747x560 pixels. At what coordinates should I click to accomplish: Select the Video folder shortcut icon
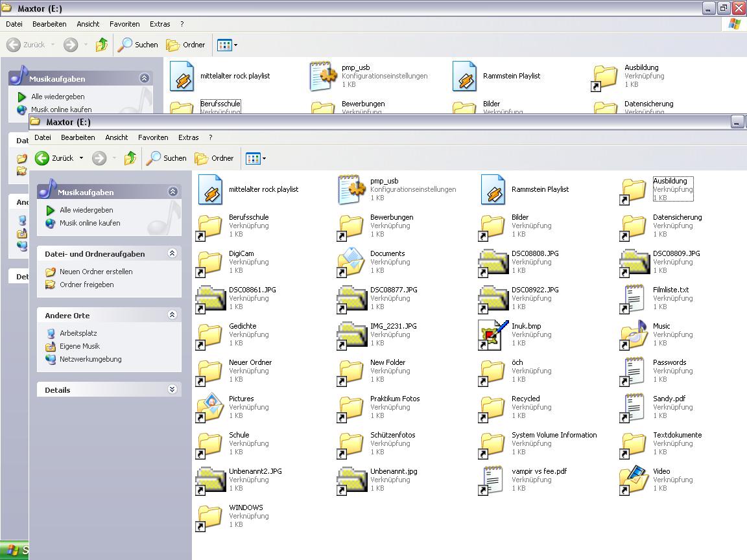634,480
